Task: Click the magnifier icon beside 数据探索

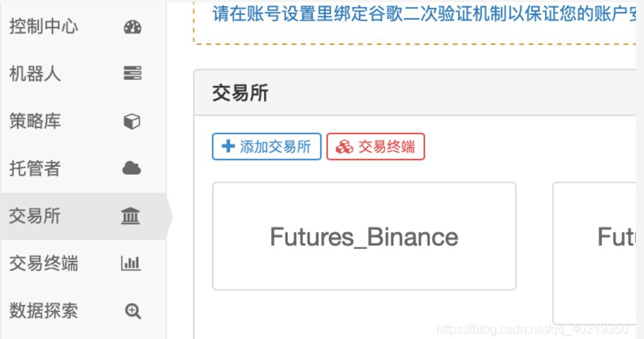Action: (x=133, y=311)
